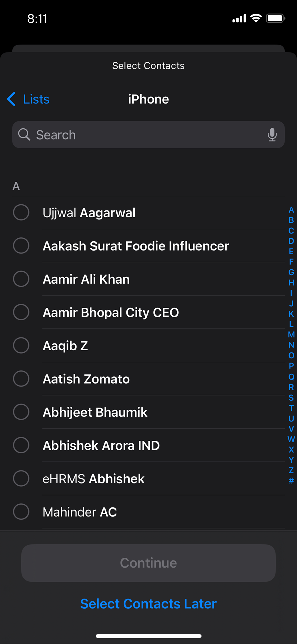
Task: Tap the eHRMS Abhishek contact row
Action: click(94, 479)
